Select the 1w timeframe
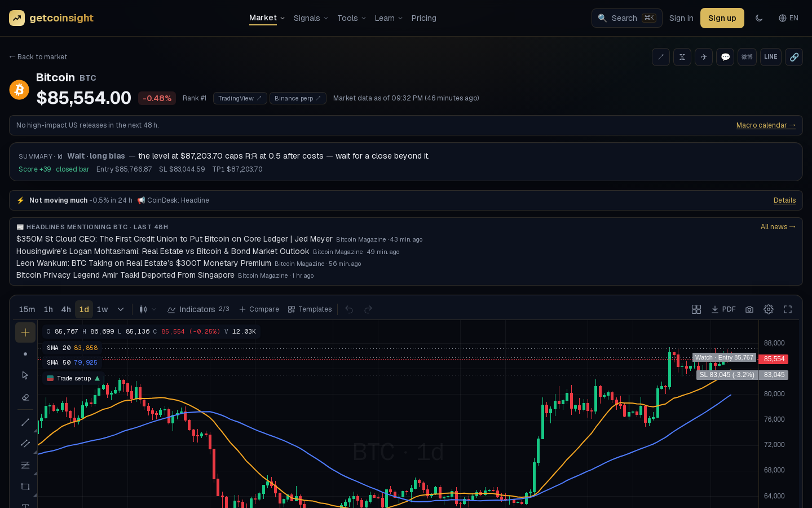The height and width of the screenshot is (508, 812). click(x=102, y=309)
